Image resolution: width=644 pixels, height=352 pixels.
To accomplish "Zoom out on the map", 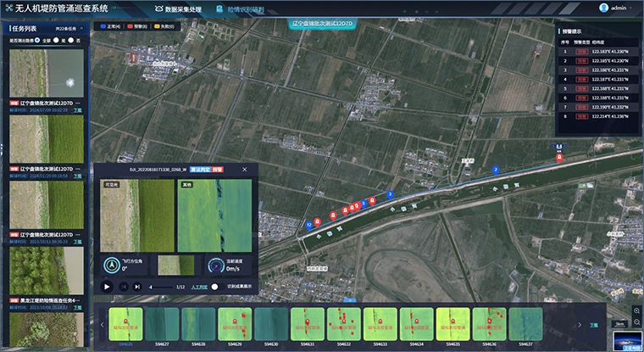I will [x=636, y=323].
